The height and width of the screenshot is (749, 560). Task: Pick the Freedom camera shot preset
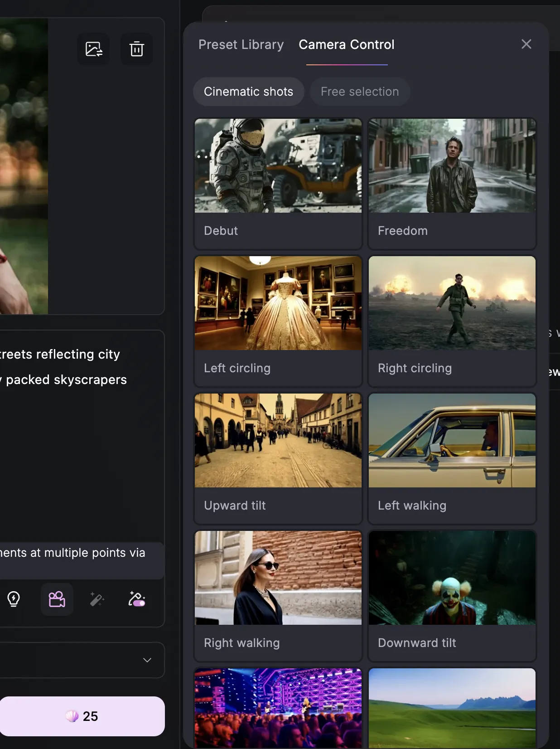click(452, 183)
